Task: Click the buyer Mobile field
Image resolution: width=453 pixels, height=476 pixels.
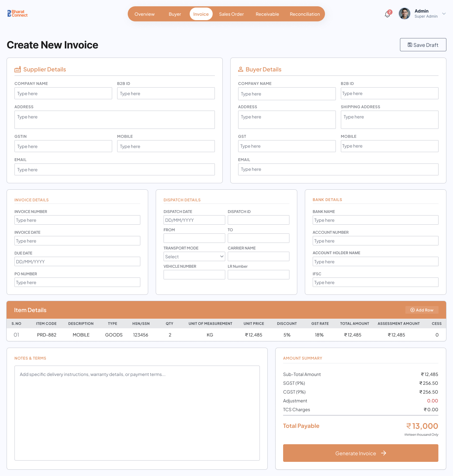Action: (x=389, y=146)
